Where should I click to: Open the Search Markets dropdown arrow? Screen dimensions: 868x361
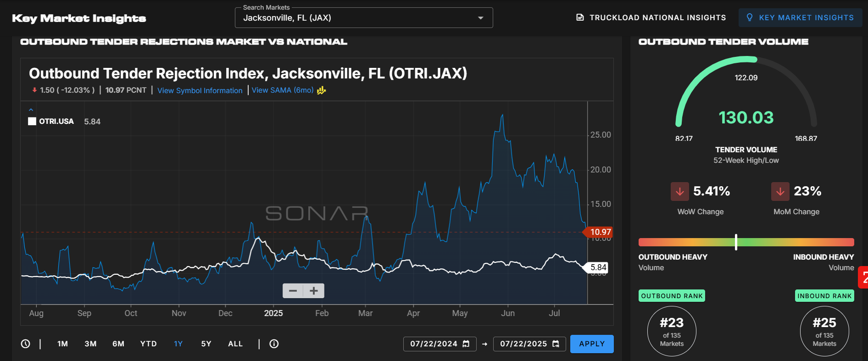click(480, 18)
